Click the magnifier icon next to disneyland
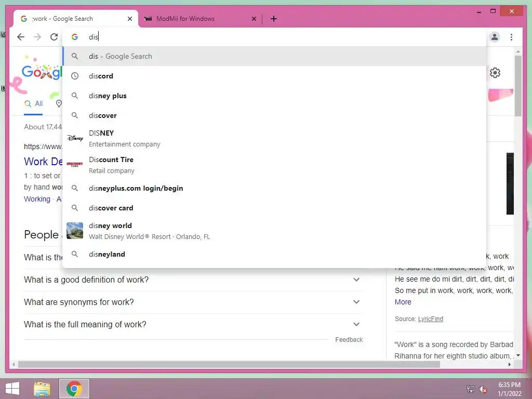This screenshot has height=399, width=532. (75, 254)
